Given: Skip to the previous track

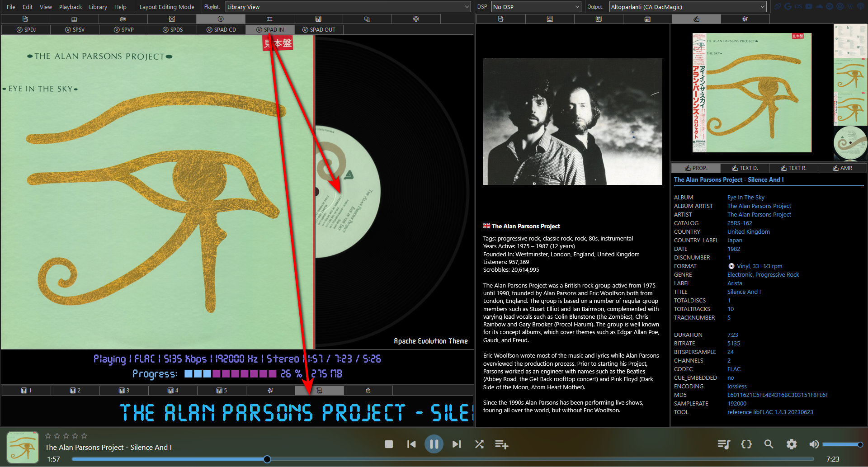Looking at the screenshot, I should tap(411, 444).
